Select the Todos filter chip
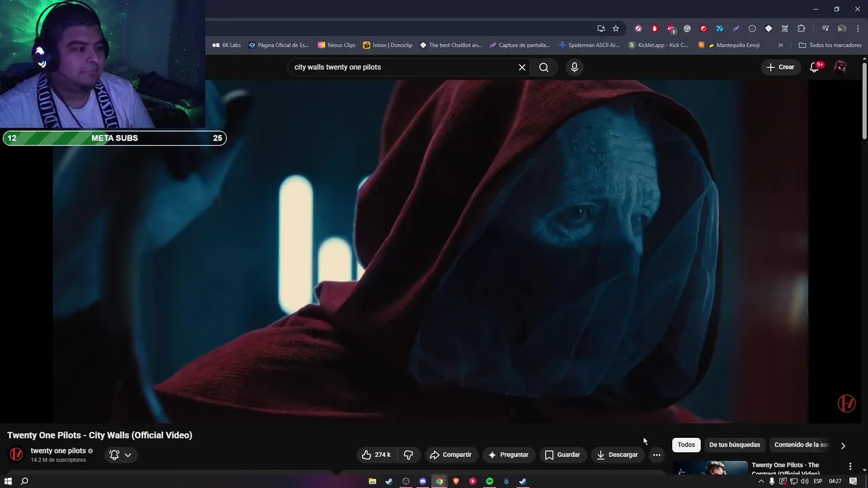Screen dimensions: 868x488 (x=686, y=445)
